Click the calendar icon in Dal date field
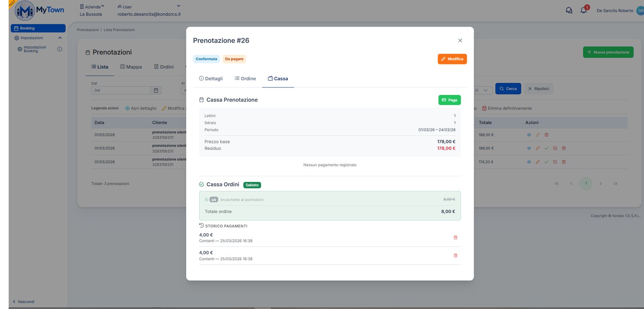This screenshot has height=309, width=644. pyautogui.click(x=156, y=91)
